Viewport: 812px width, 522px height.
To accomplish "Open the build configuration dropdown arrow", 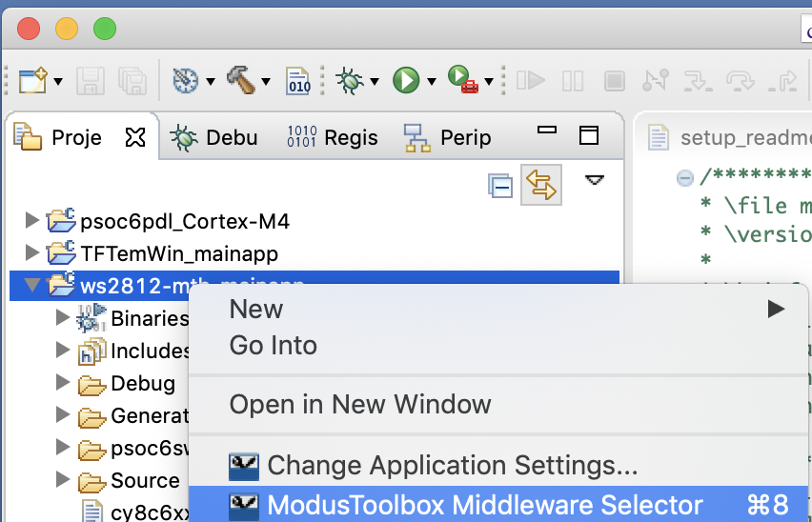I will pyautogui.click(x=211, y=81).
